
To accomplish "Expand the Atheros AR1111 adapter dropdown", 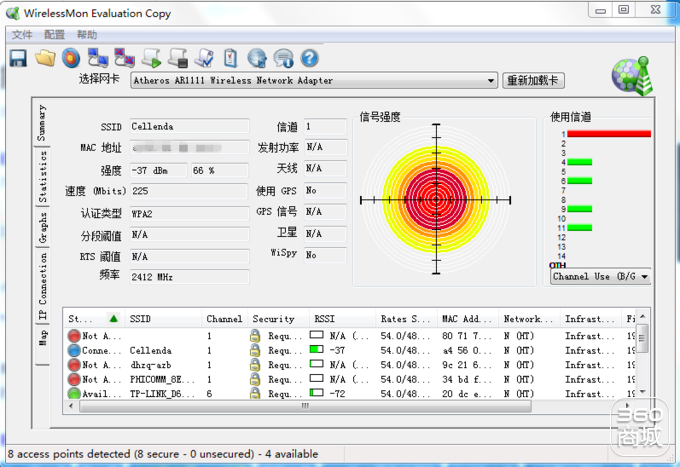I will click(x=490, y=81).
